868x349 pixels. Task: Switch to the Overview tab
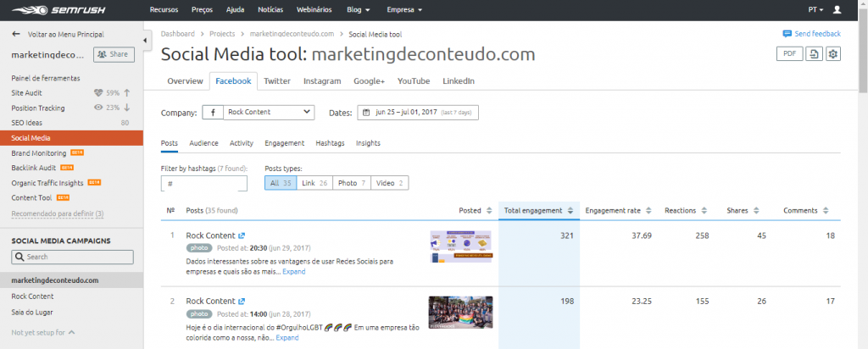tap(186, 81)
